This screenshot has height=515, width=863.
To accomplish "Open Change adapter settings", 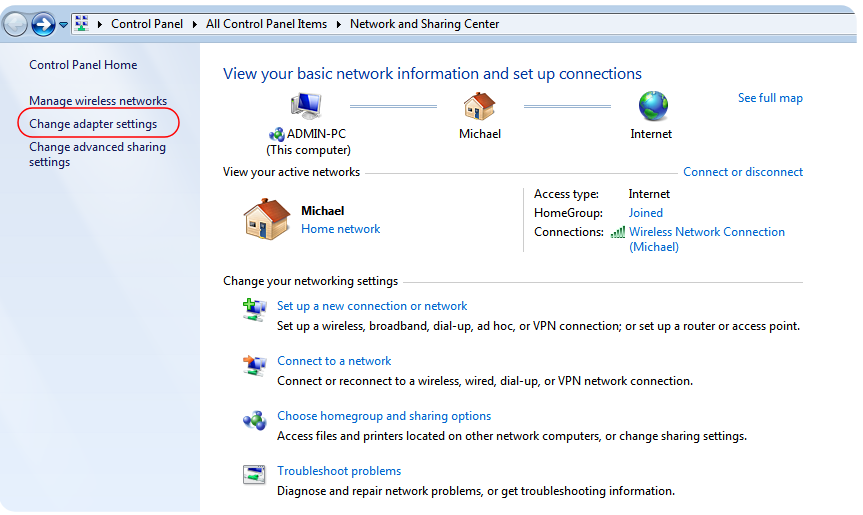I will [x=93, y=124].
